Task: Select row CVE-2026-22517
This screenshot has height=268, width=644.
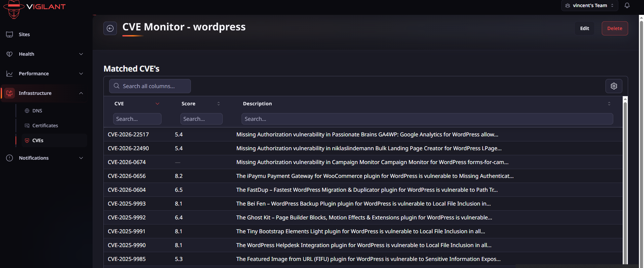Action: pos(363,134)
